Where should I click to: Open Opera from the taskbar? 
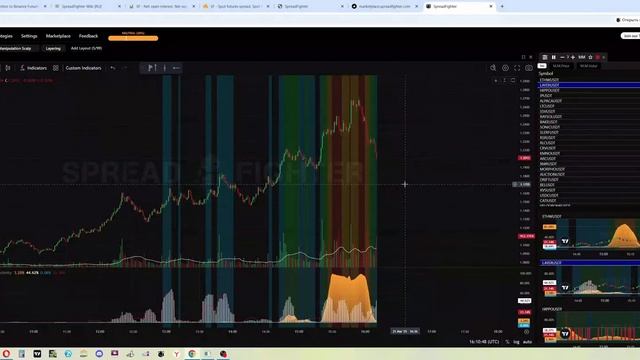point(6,354)
